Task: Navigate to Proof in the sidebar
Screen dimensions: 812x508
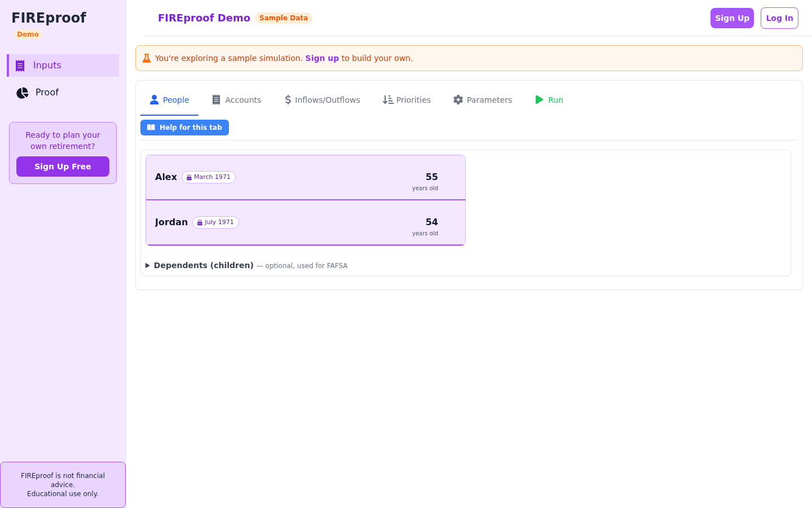Action: coord(63,93)
